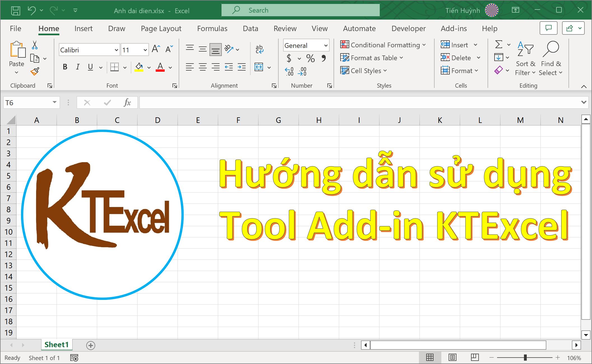Image resolution: width=592 pixels, height=364 pixels.
Task: Open the font size 11 dropdown
Action: pyautogui.click(x=145, y=50)
